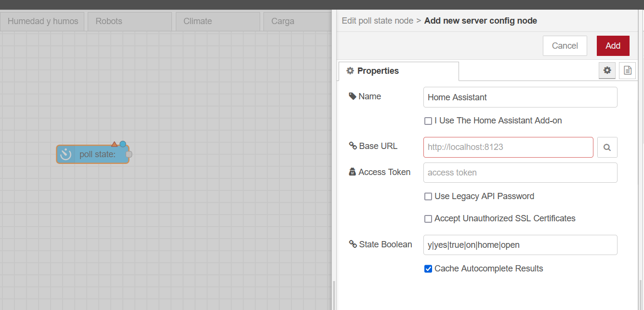Click into the Access Token field
The image size is (644, 310).
tap(520, 173)
